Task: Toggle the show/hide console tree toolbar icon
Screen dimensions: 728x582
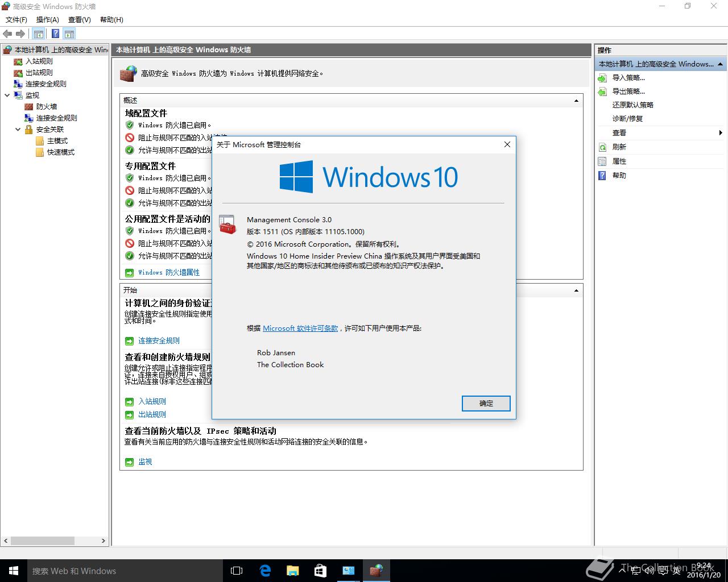Action: 39,34
